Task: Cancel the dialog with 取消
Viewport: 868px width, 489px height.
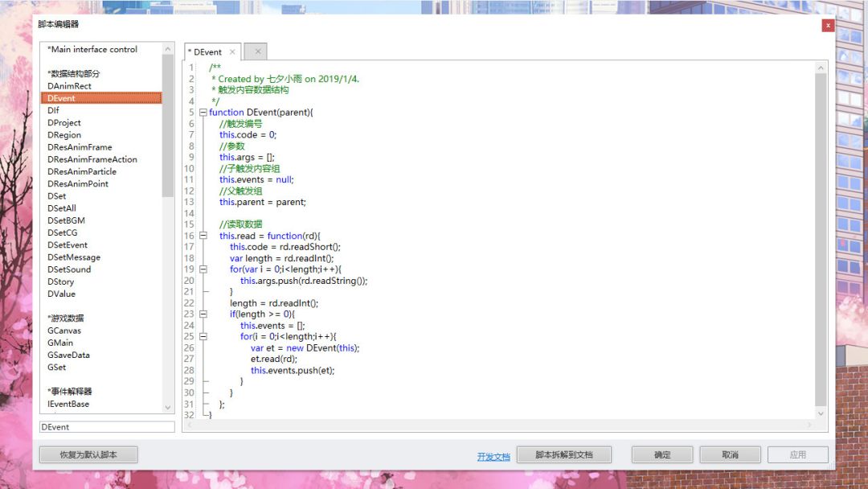Action: pos(729,453)
